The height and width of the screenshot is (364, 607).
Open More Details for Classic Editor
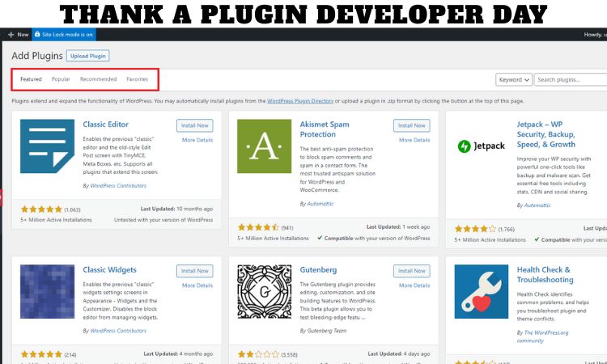(197, 140)
